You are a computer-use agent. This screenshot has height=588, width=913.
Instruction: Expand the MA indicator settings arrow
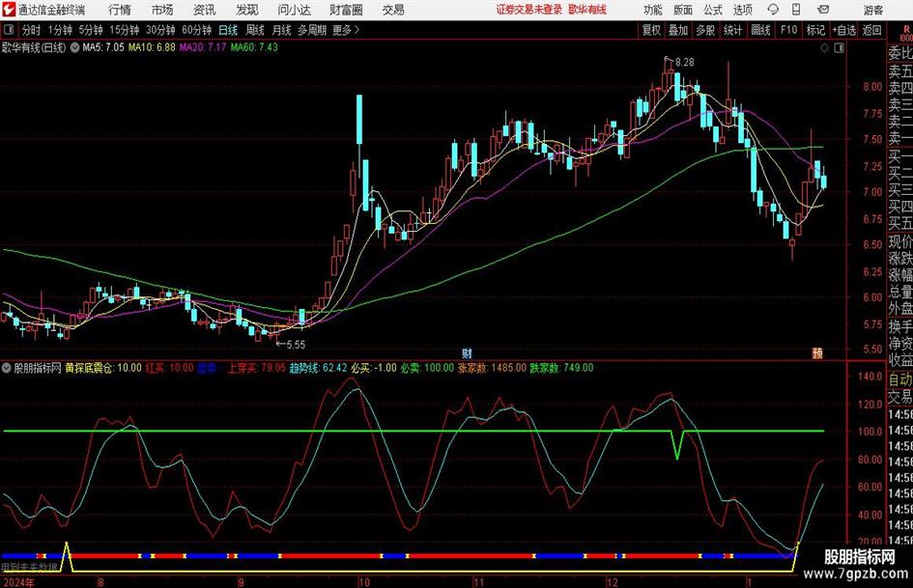(74, 47)
